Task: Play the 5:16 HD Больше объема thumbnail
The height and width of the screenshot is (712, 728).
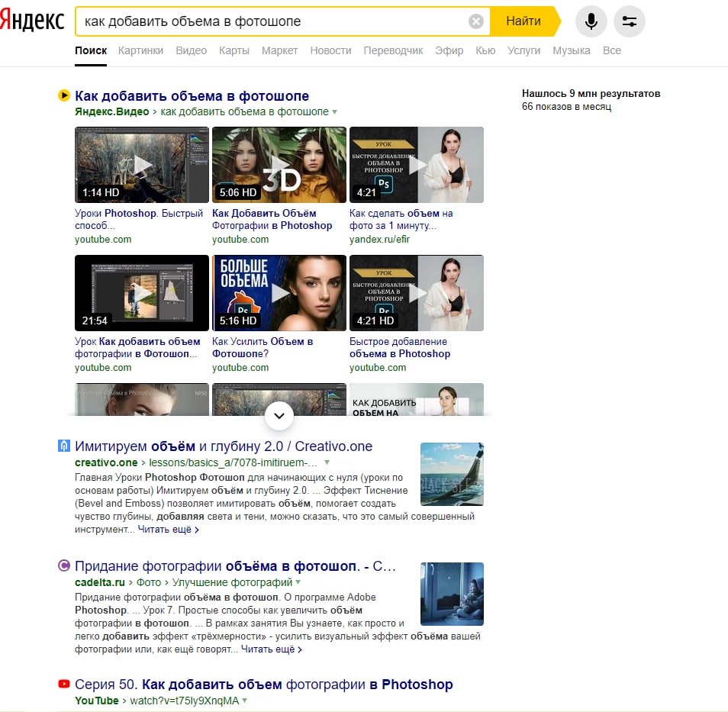Action: click(279, 293)
